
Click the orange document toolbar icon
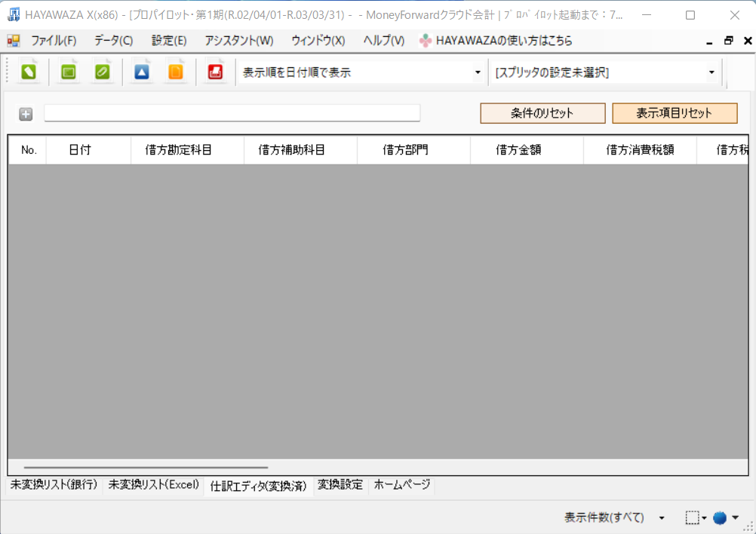click(x=176, y=72)
